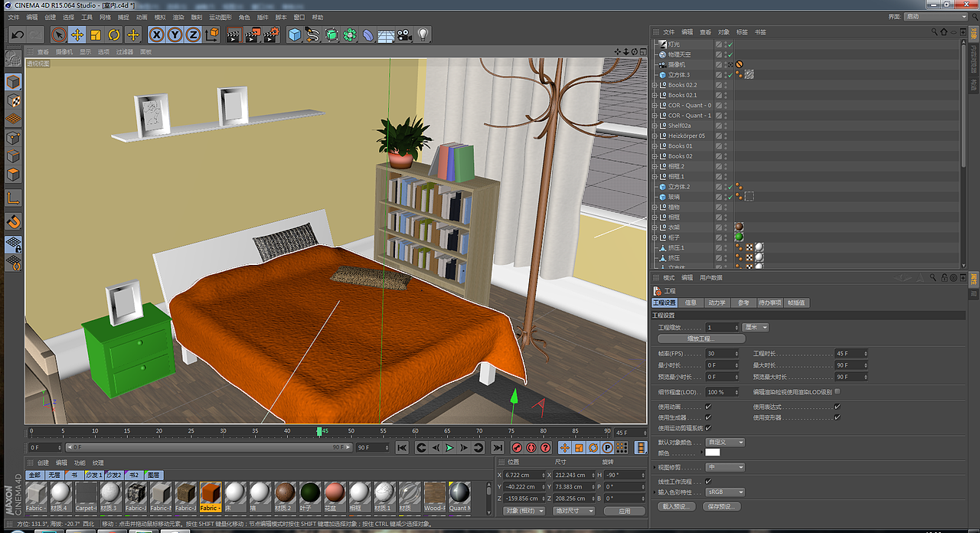Click the Undo arrow icon
This screenshot has width=980, height=533.
tap(17, 34)
